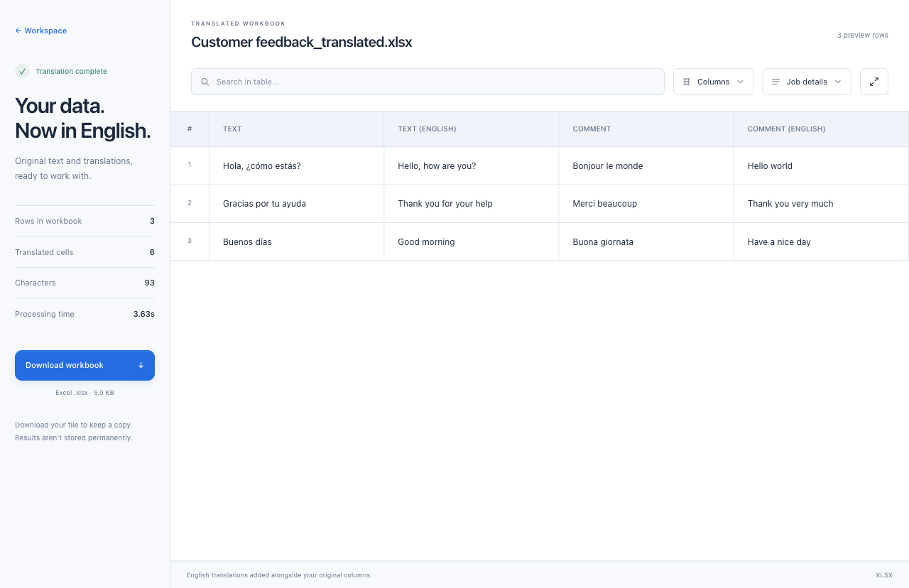Click the # row number column header
The image size is (909, 588).
(190, 129)
